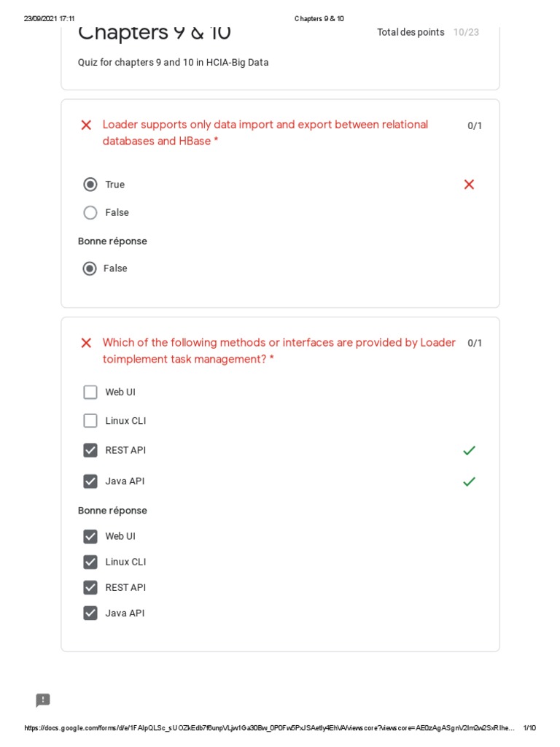Viewport: 560px width, 747px height.
Task: Toggle Web UI checkbox in correct answers
Action: point(90,537)
